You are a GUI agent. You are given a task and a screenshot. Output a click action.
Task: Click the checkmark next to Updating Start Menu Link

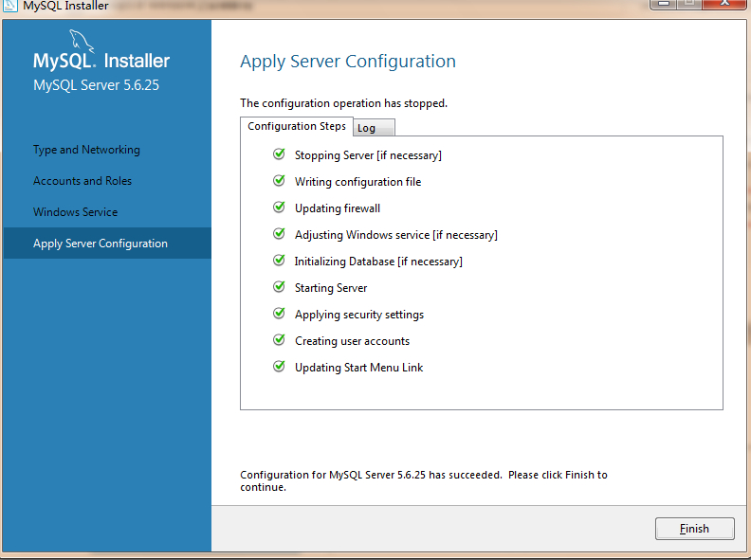coord(279,367)
